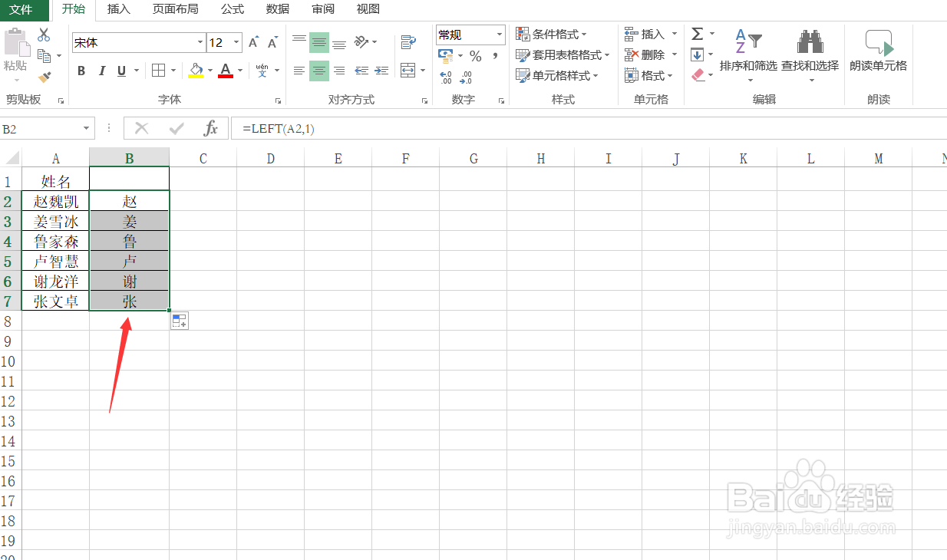Apply bold formatting to selected cells

[81, 71]
